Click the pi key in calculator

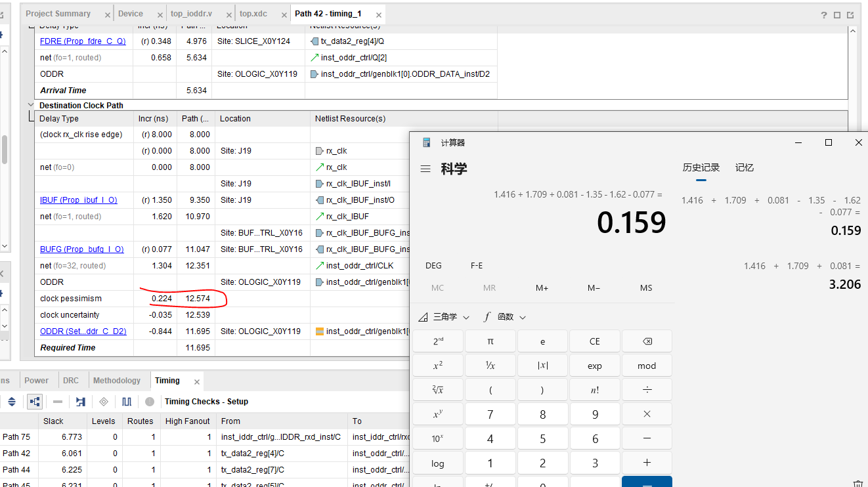click(x=490, y=341)
